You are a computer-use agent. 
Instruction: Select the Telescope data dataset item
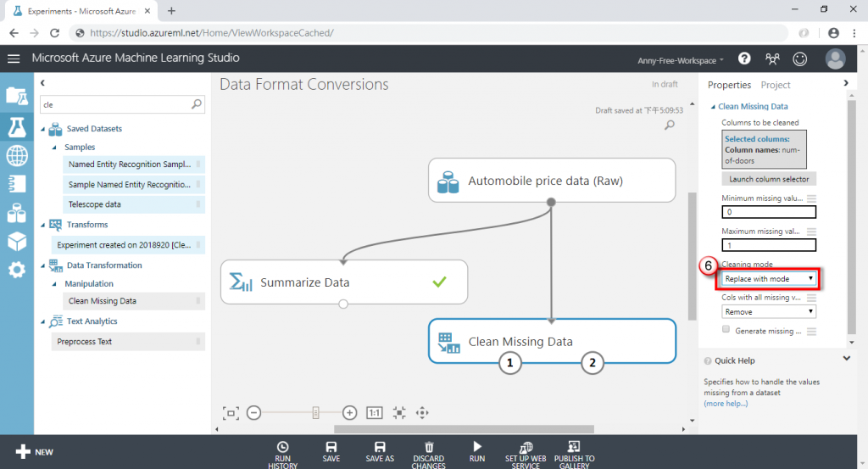point(133,204)
